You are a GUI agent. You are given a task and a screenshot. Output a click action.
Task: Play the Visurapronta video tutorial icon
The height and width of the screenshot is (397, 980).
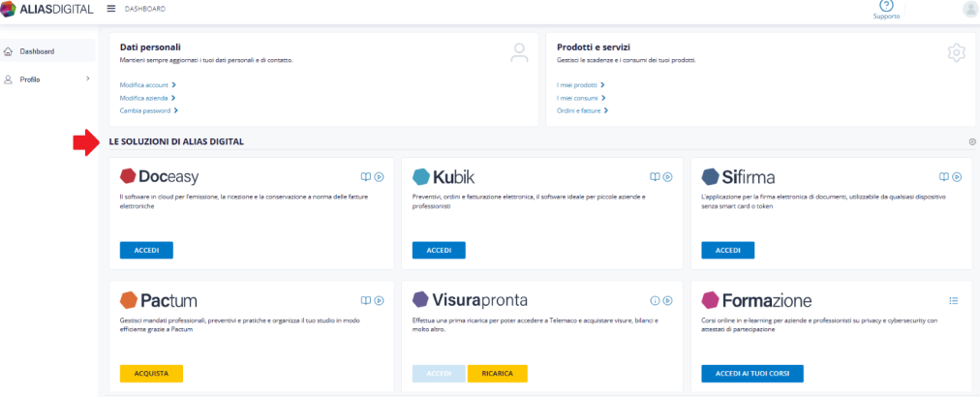click(x=667, y=301)
